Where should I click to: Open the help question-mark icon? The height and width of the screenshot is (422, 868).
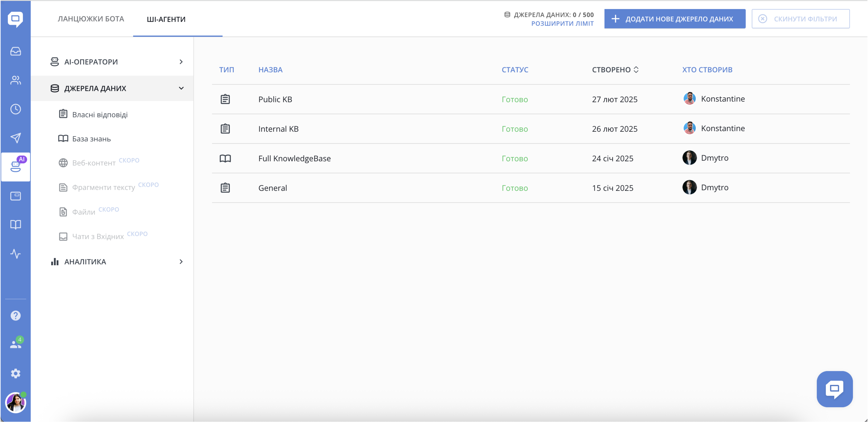point(16,316)
